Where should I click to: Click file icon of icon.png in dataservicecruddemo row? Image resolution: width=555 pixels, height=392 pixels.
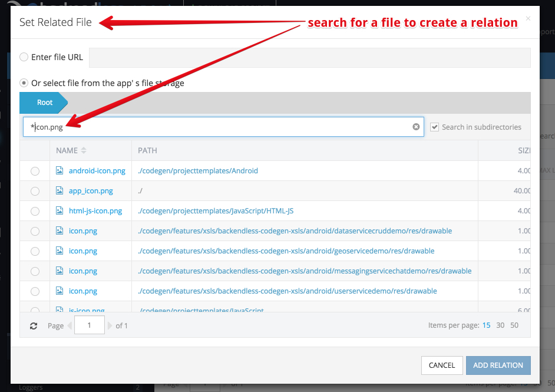pos(60,230)
